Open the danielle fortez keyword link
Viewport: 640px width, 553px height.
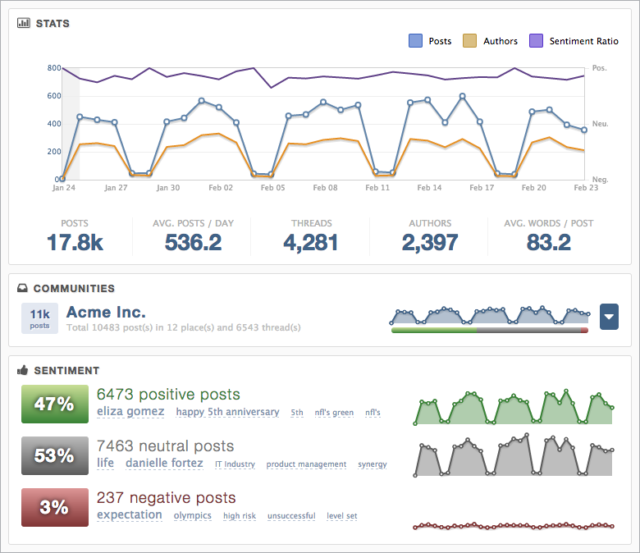[x=163, y=463]
